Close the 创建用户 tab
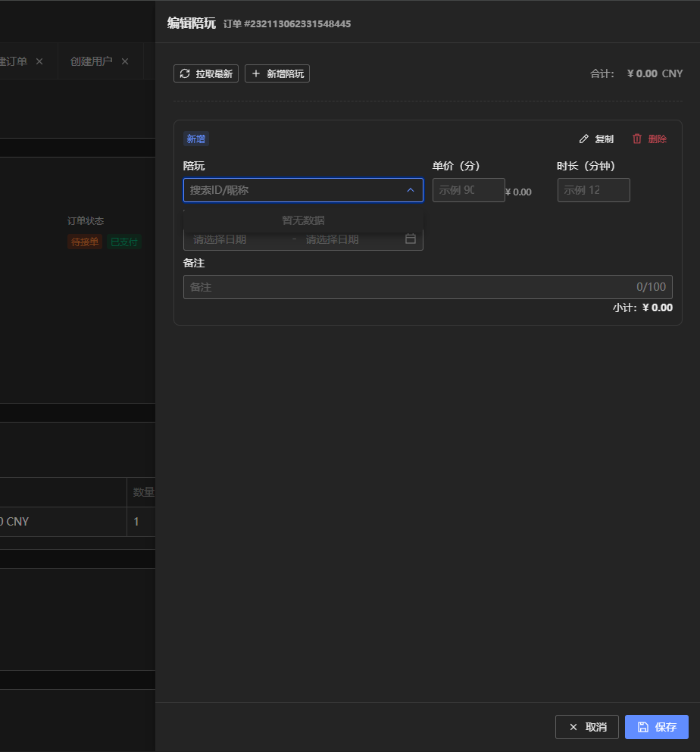 [x=125, y=61]
